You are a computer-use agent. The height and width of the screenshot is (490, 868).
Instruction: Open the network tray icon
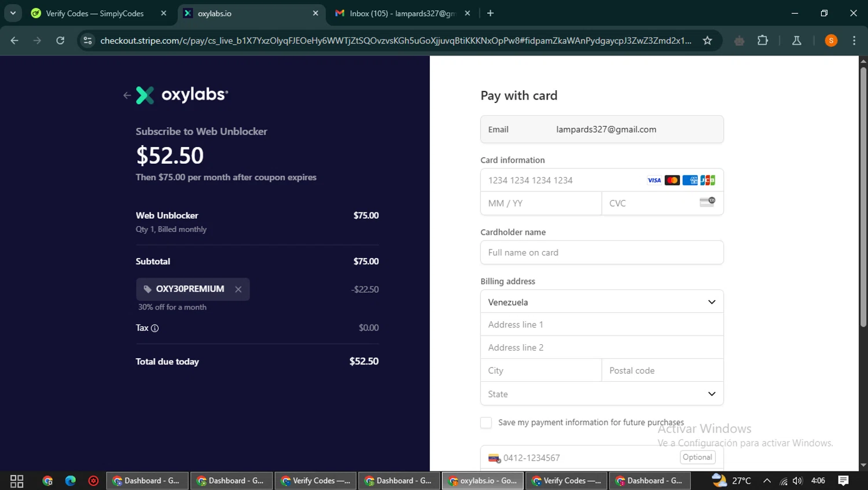point(784,481)
